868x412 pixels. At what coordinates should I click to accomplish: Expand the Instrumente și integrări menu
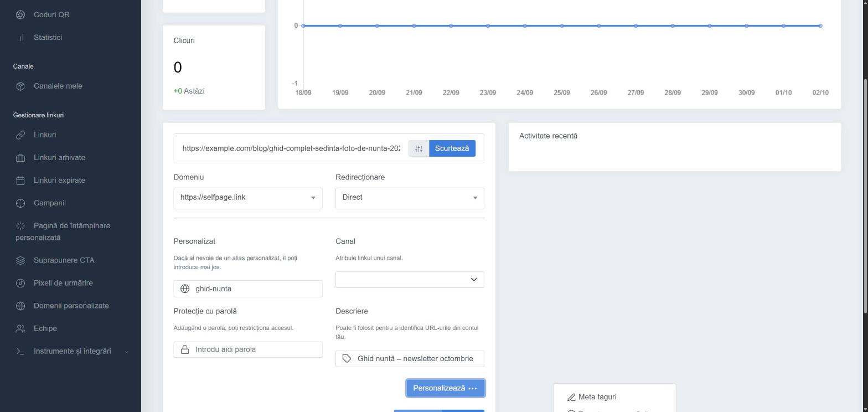[72, 351]
